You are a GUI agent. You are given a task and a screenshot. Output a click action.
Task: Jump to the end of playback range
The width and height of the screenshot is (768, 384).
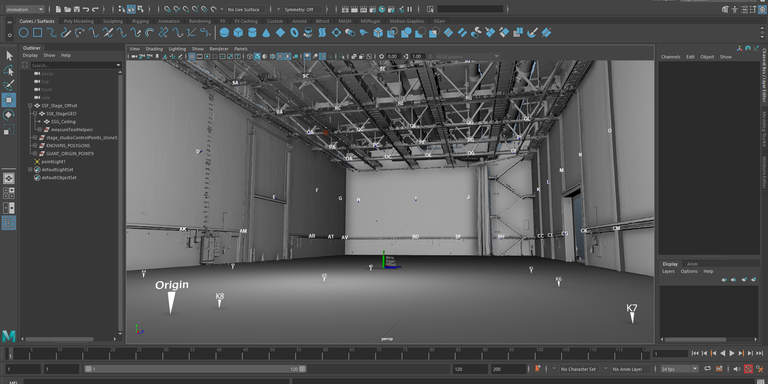coord(759,353)
